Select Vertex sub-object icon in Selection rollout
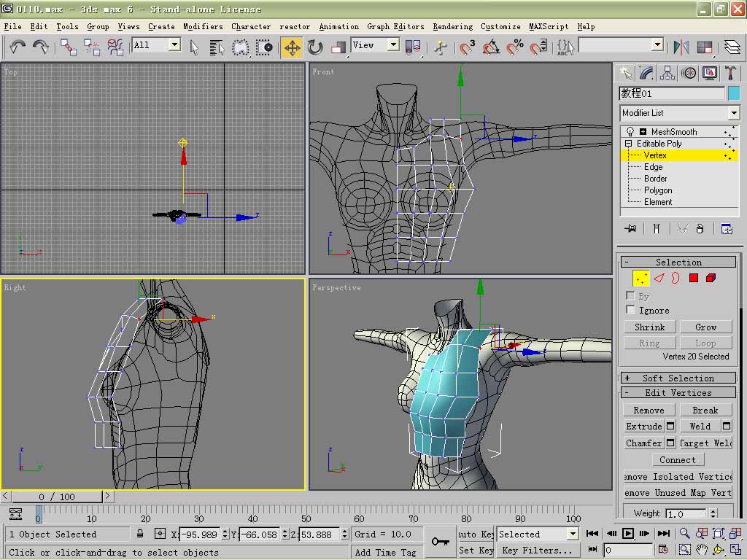The height and width of the screenshot is (560, 747). 640,278
